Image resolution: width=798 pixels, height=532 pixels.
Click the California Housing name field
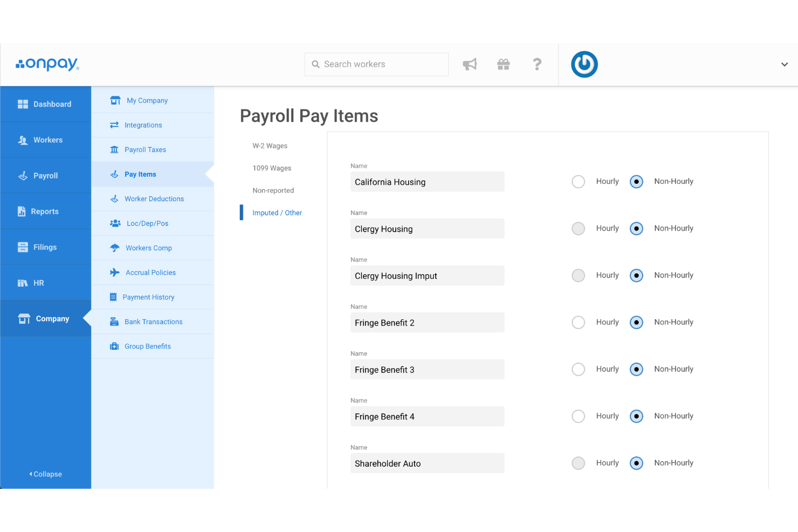click(x=428, y=182)
